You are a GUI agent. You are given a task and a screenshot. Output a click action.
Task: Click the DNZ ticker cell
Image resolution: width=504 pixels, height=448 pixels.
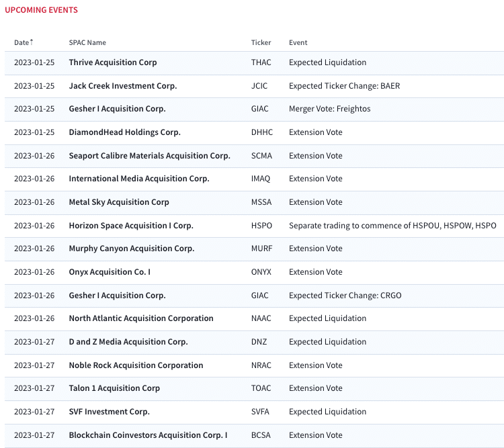259,342
